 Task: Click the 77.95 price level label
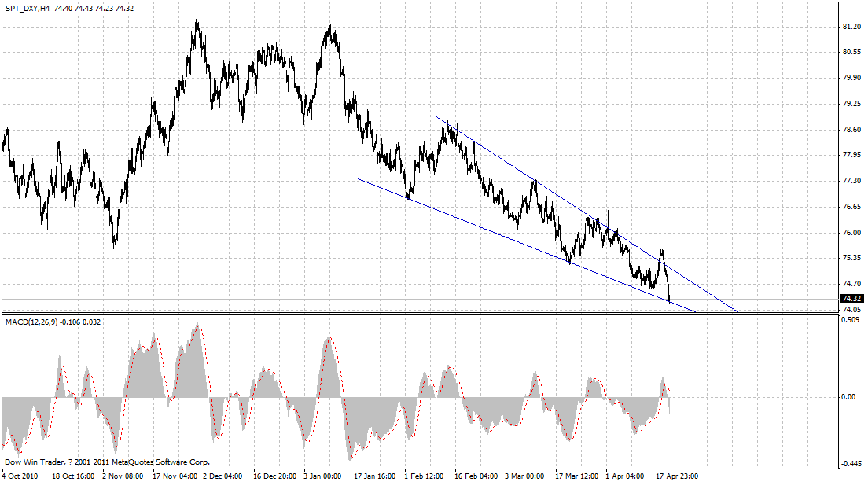click(x=851, y=155)
